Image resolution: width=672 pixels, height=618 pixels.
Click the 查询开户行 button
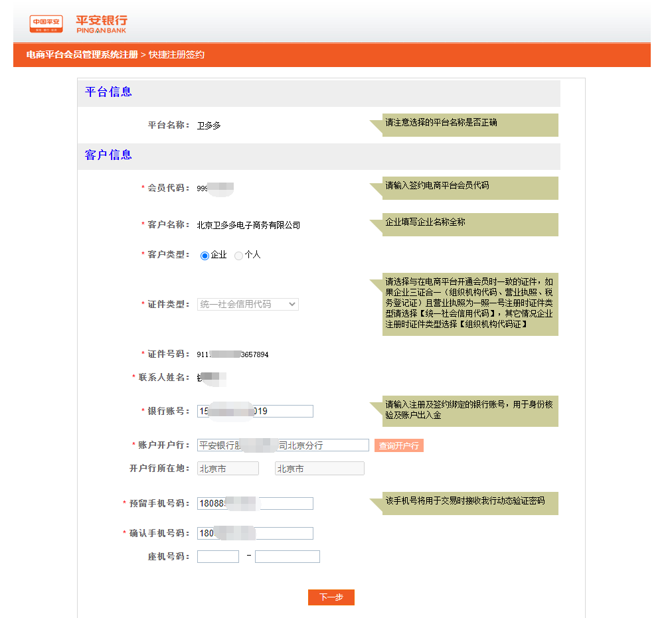[x=399, y=445]
